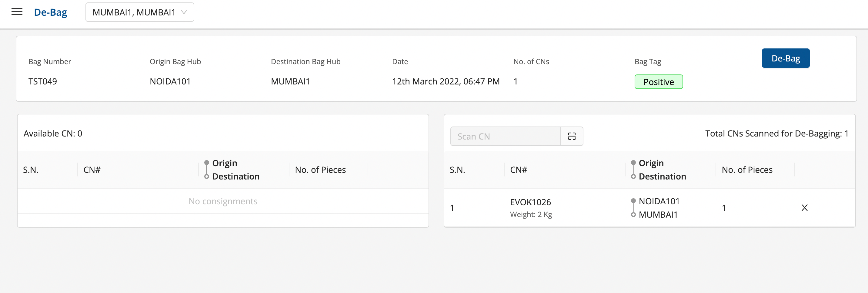Screen dimensions: 868x293
Task: Click the barcode scan icon beside Scan CN
Action: tap(572, 136)
